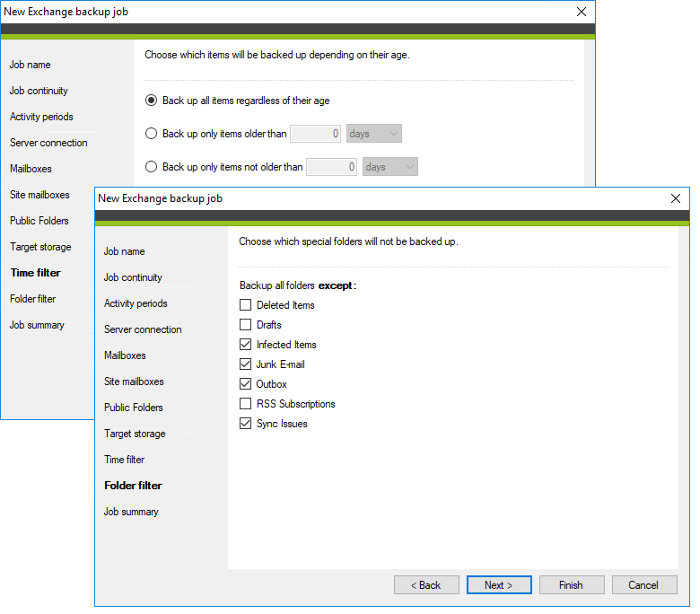
Task: Uncheck the Infected Items checkbox
Action: tap(246, 345)
